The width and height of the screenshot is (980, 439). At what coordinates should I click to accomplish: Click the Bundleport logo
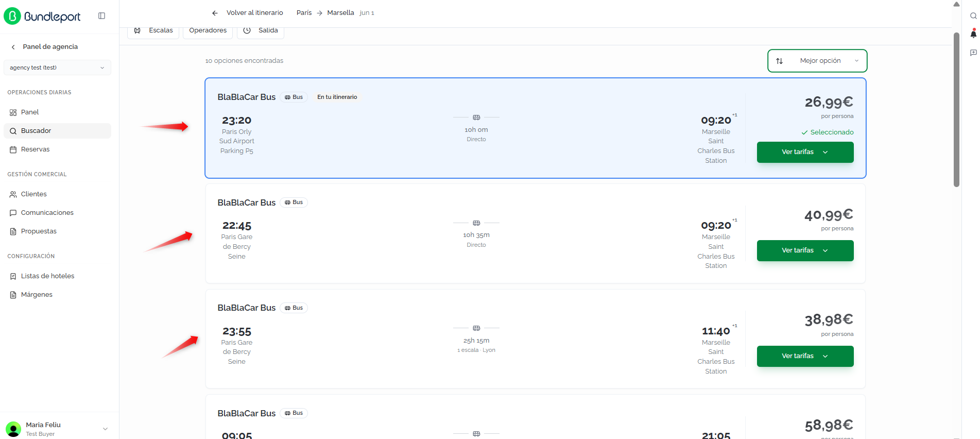42,16
